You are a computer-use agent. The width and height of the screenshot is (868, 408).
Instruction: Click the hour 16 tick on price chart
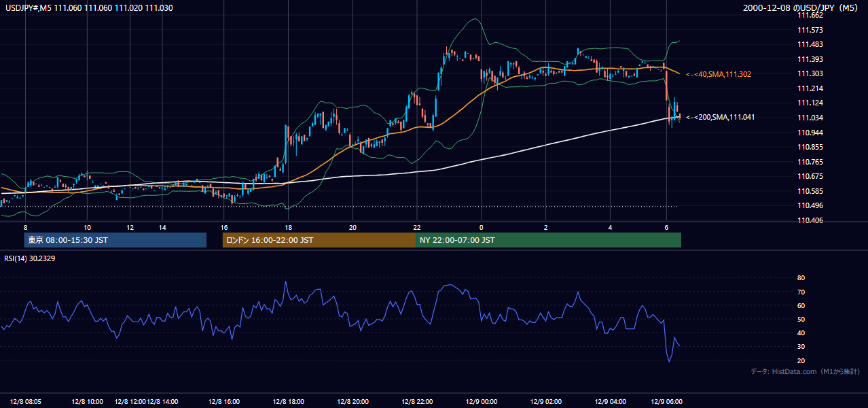point(224,227)
